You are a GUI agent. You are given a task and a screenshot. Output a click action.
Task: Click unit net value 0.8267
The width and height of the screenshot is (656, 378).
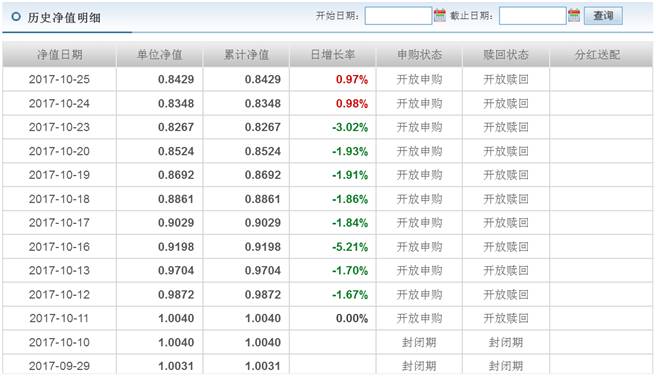176,127
